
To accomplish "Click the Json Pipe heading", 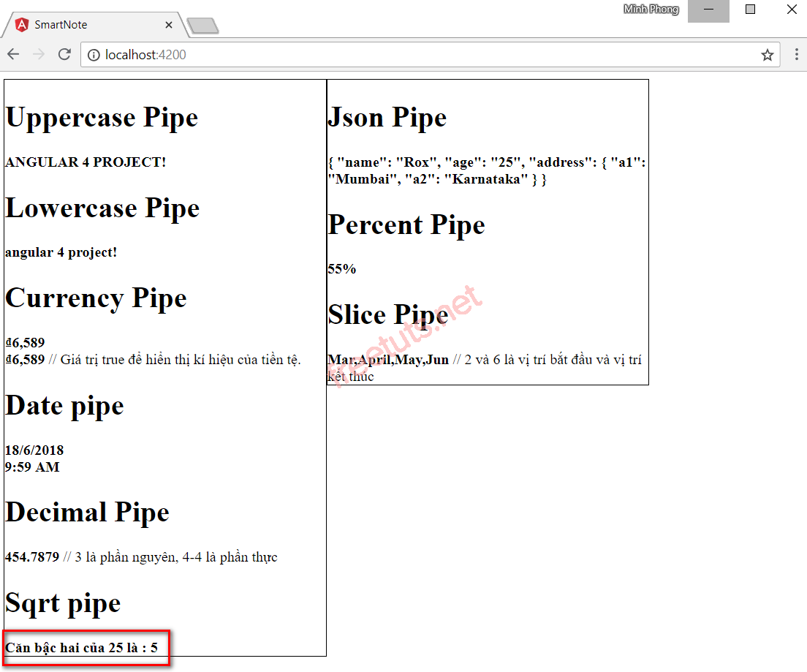I will 387,117.
